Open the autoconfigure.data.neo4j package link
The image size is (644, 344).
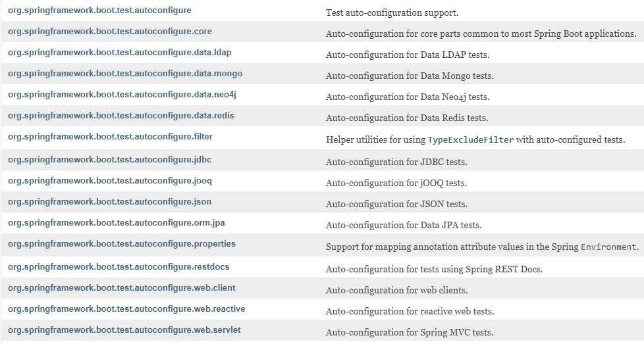[122, 95]
